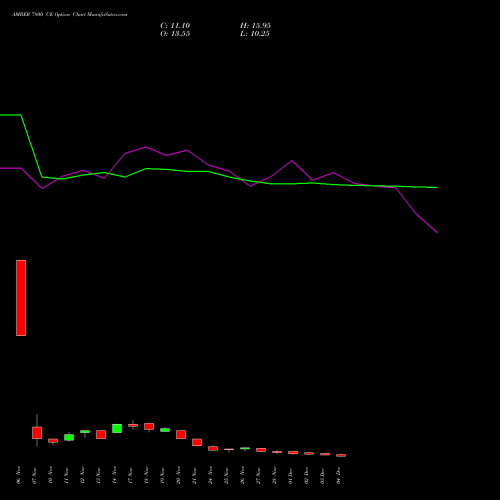Select the 04 Dec date label
500x500 pixels.
tap(338, 475)
